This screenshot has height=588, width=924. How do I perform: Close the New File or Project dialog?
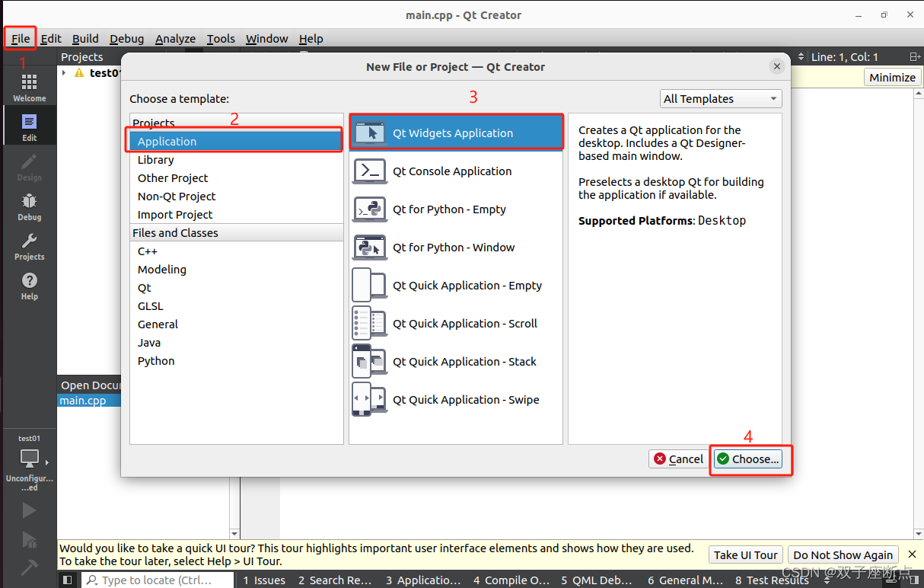(777, 66)
